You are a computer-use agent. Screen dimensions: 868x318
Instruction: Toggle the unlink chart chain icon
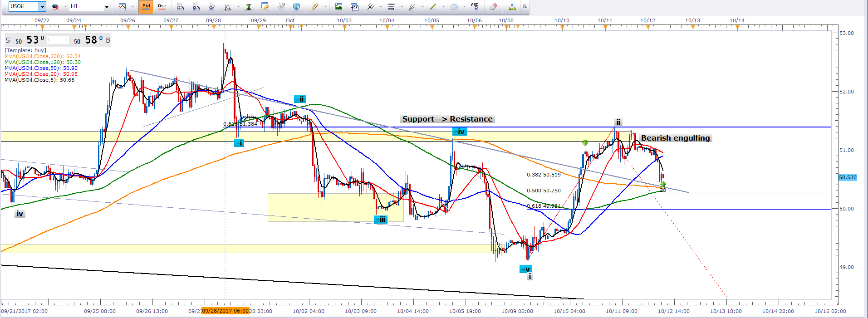55,6
